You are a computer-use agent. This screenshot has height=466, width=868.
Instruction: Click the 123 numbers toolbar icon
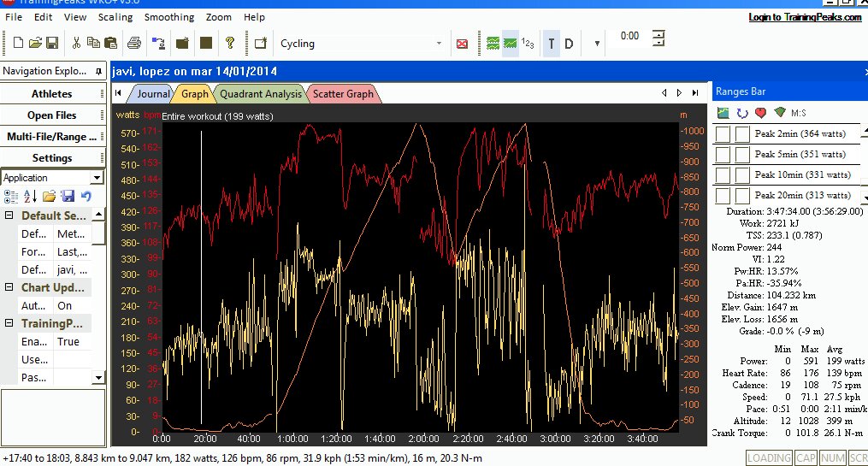528,43
